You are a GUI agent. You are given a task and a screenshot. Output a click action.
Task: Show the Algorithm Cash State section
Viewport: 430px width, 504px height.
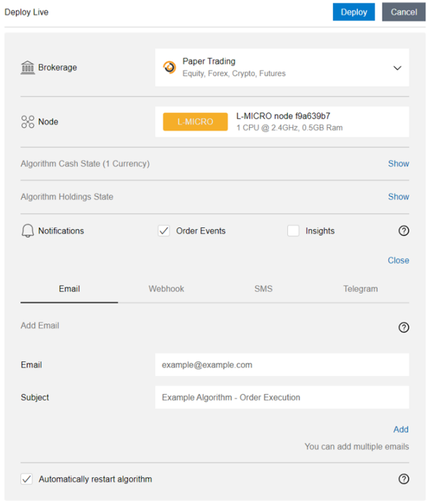coord(399,164)
